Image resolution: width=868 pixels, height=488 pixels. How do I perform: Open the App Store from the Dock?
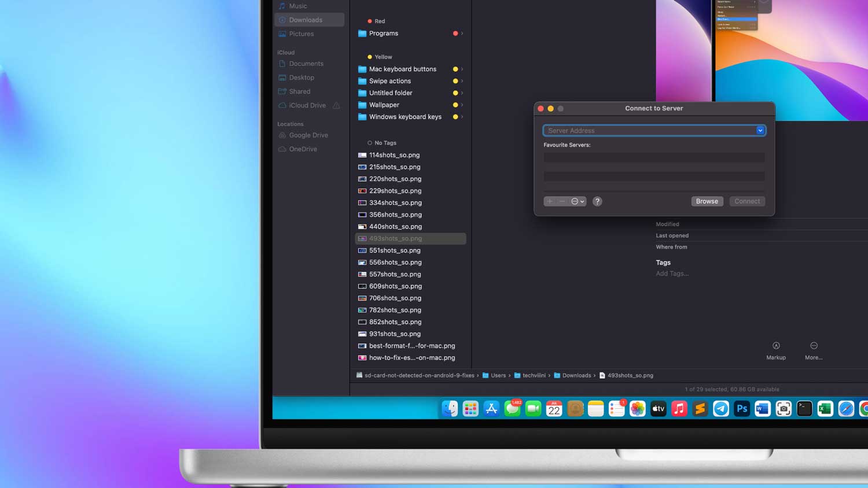point(491,409)
